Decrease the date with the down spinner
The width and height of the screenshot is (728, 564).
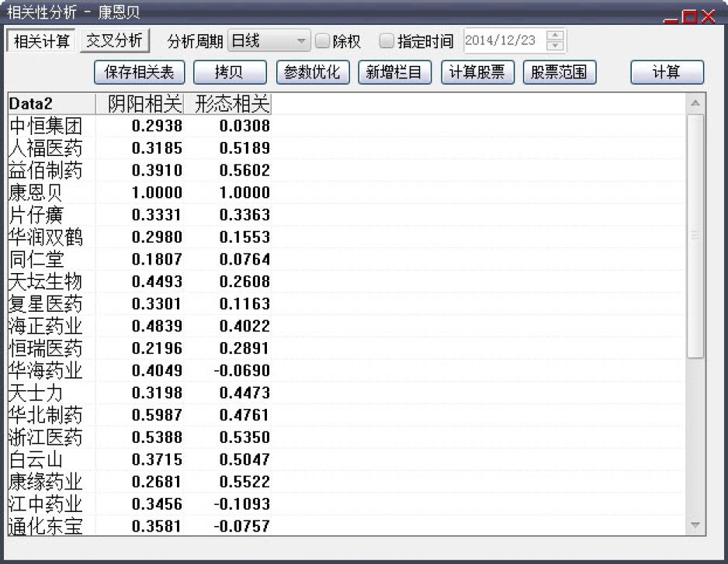[x=555, y=46]
